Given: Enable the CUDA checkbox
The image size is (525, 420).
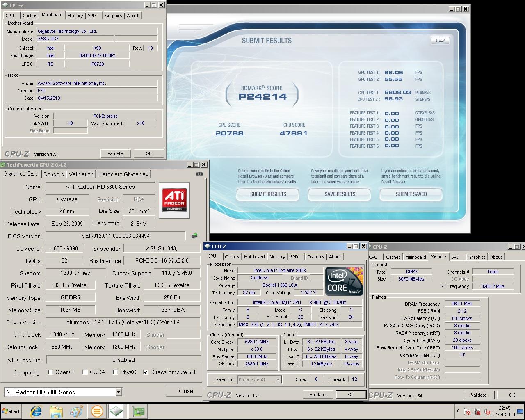Looking at the screenshot, I should click(85, 372).
